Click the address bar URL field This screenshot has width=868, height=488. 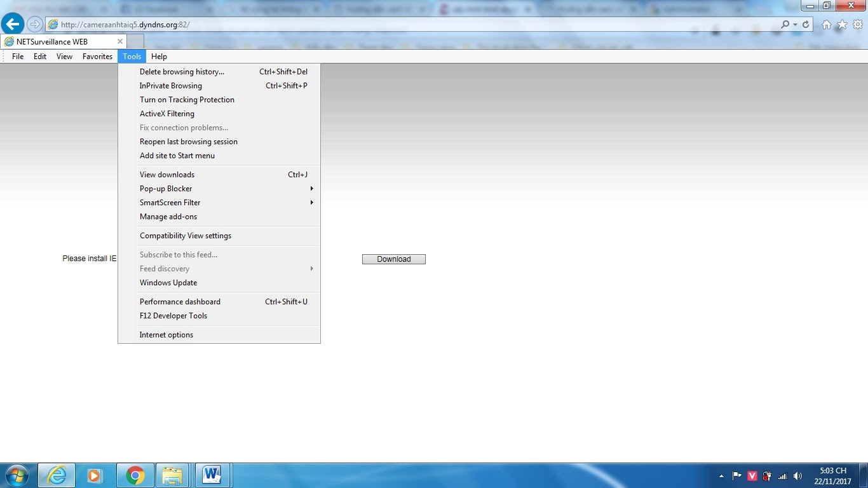pos(413,24)
